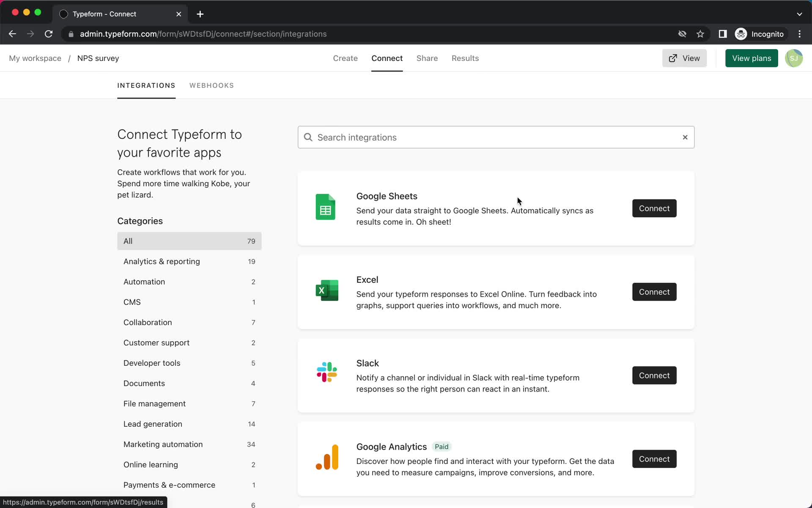Click the View plans button
This screenshot has height=508, width=812.
tap(752, 58)
